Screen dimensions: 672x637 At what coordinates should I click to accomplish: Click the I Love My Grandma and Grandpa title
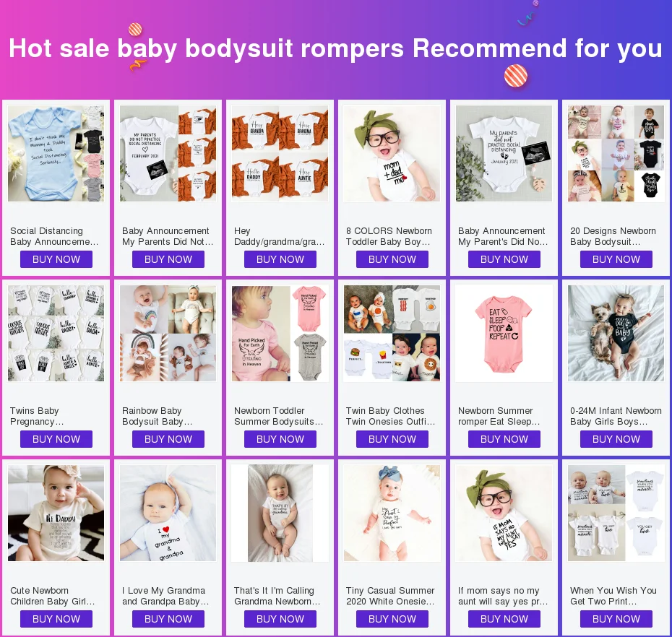click(166, 596)
